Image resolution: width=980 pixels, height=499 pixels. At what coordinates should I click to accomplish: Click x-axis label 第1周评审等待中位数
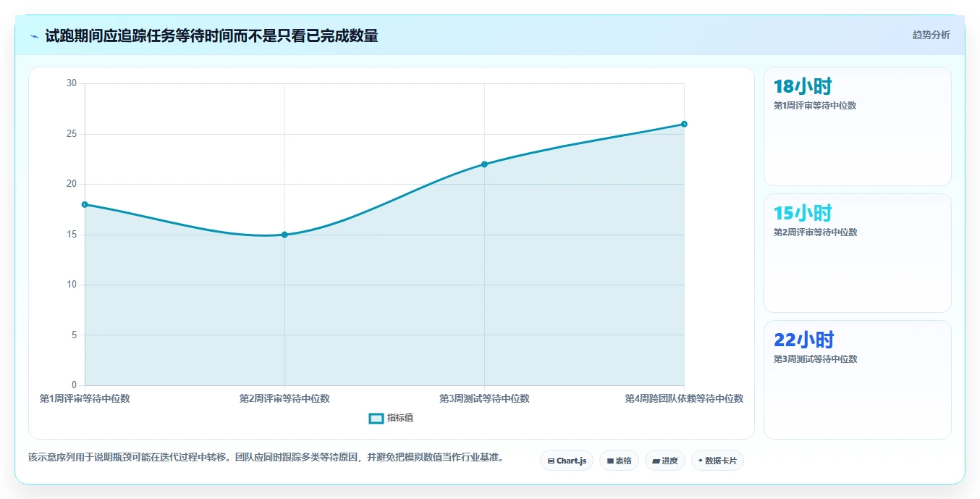coord(85,398)
